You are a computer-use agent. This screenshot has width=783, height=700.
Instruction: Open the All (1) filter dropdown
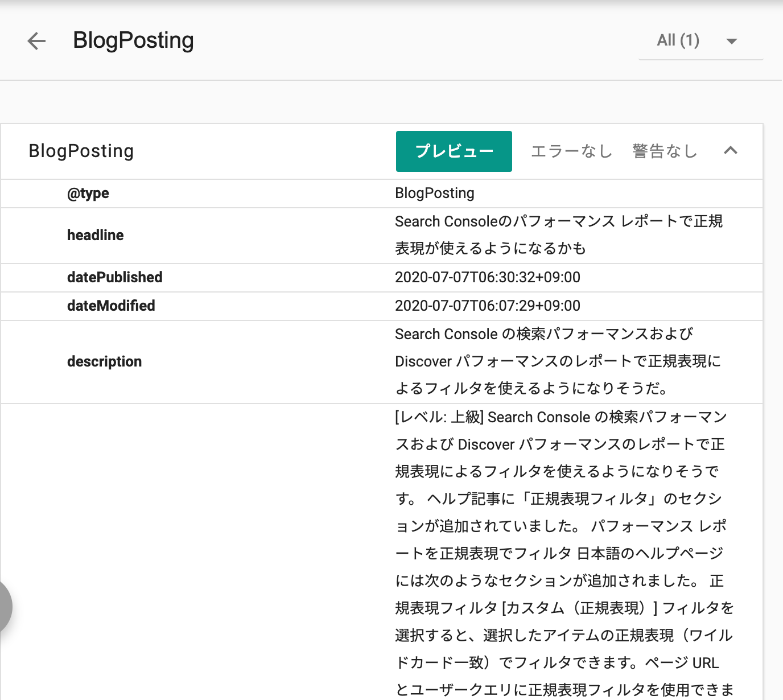[700, 41]
